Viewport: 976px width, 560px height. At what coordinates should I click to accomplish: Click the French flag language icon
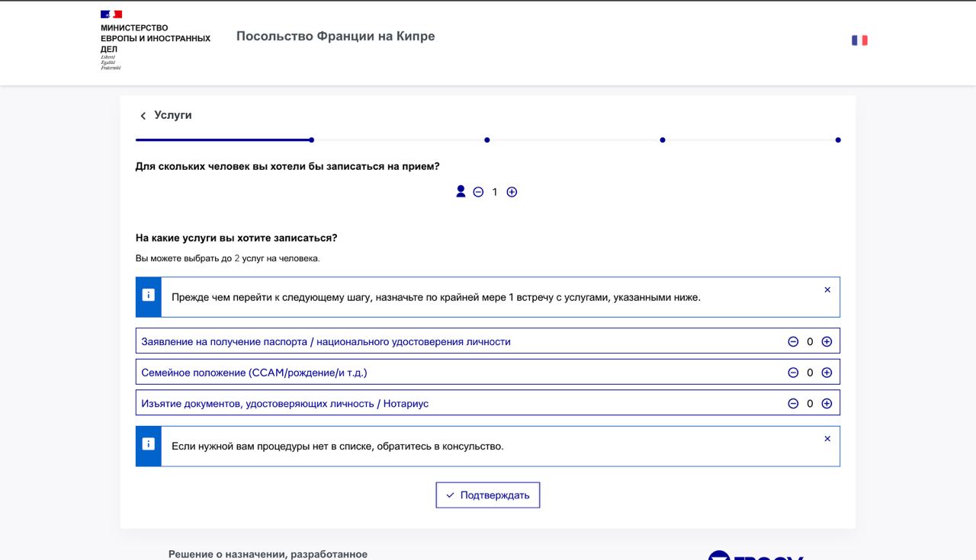click(859, 40)
